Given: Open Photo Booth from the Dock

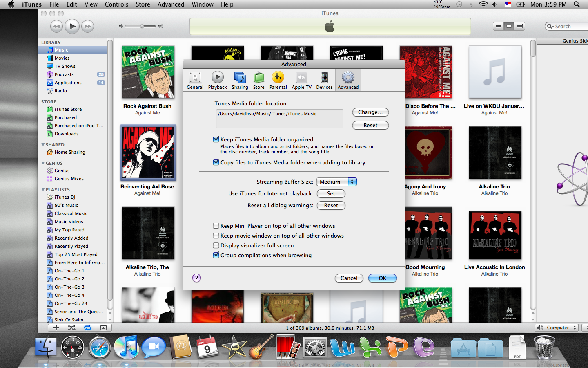Looking at the screenshot, I should pos(288,347).
